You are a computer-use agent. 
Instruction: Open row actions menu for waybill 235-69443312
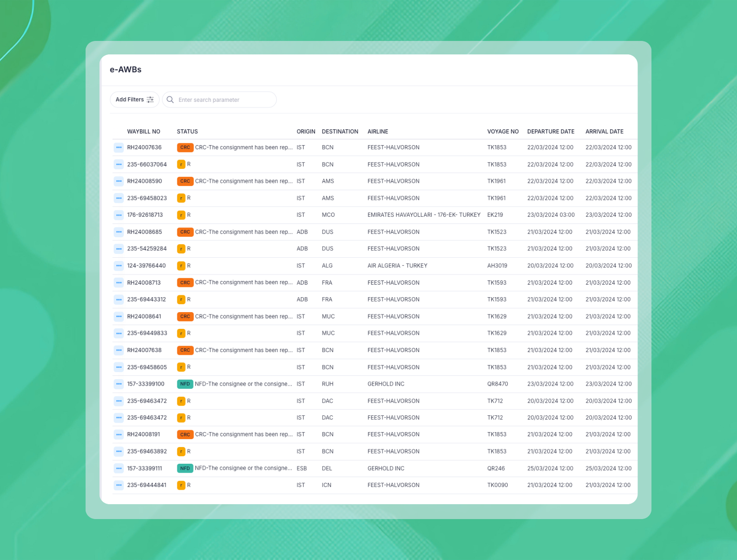tap(119, 300)
